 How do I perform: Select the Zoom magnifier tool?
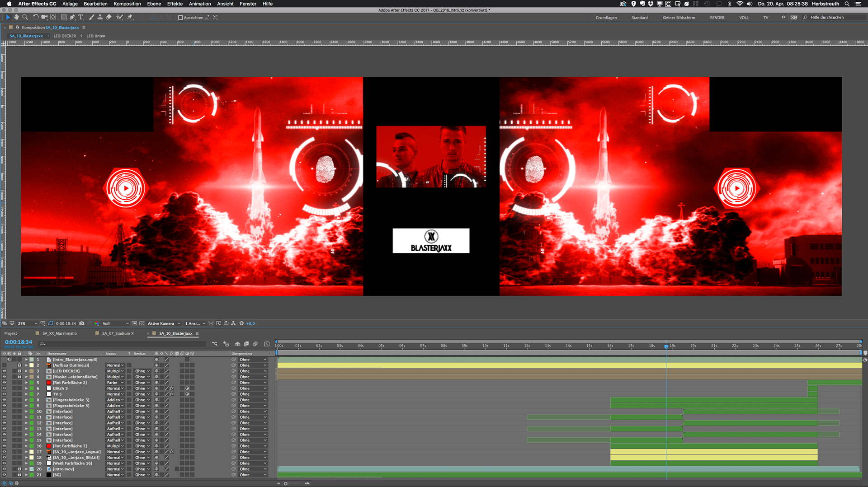tap(25, 17)
